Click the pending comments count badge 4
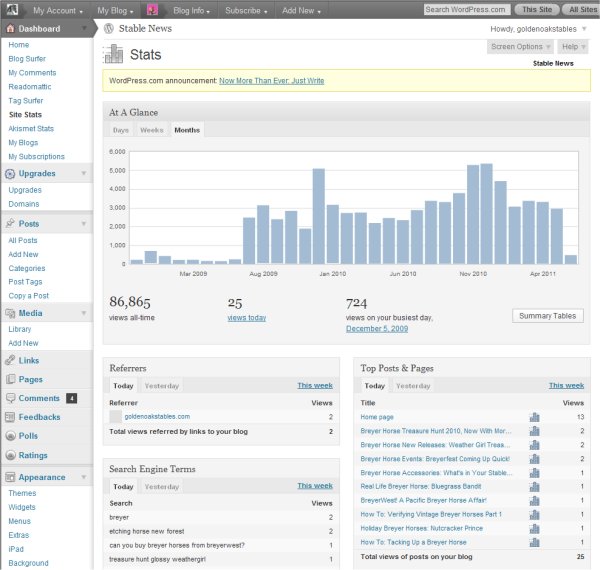 point(72,398)
